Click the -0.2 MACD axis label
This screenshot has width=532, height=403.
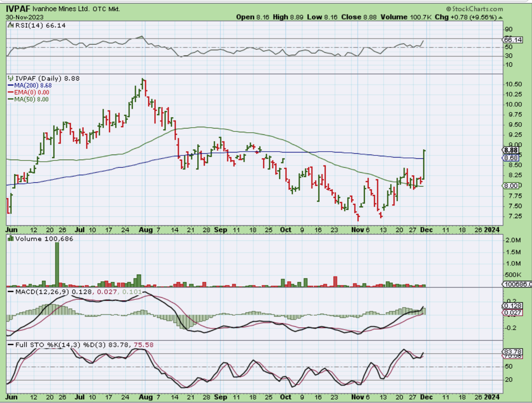510,328
